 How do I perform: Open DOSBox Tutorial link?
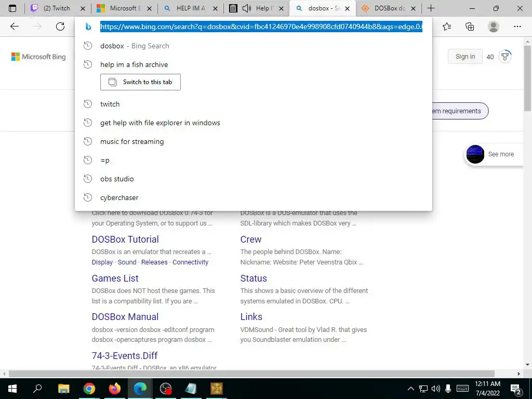pyautogui.click(x=125, y=239)
